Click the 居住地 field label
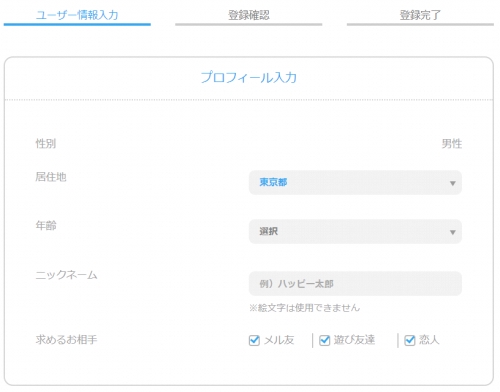The width and height of the screenshot is (500, 392). pyautogui.click(x=51, y=177)
